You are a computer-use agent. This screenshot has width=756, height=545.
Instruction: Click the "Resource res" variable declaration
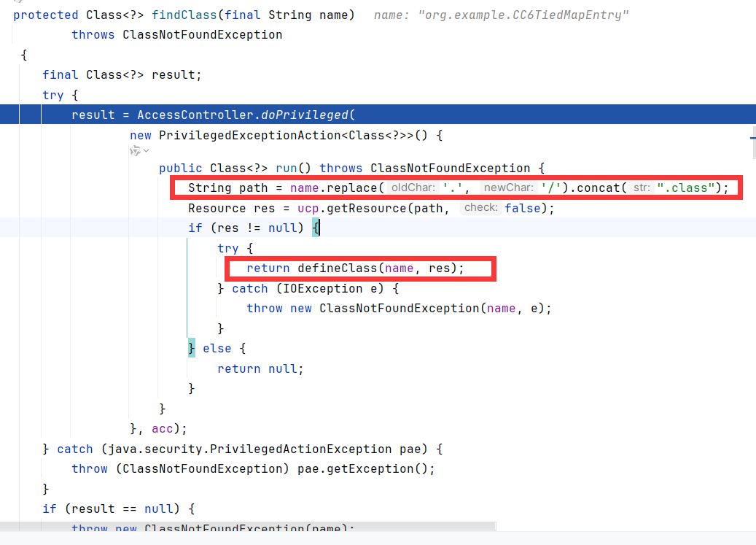pos(231,208)
